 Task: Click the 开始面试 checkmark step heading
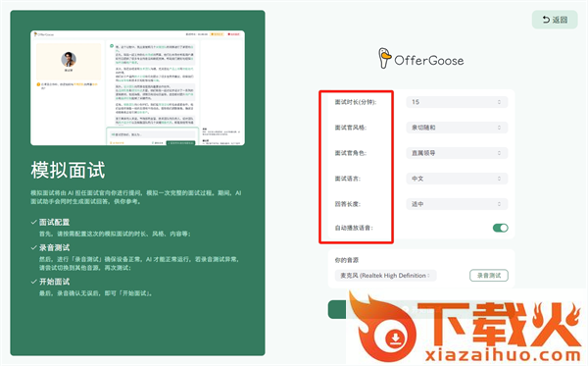click(50, 282)
